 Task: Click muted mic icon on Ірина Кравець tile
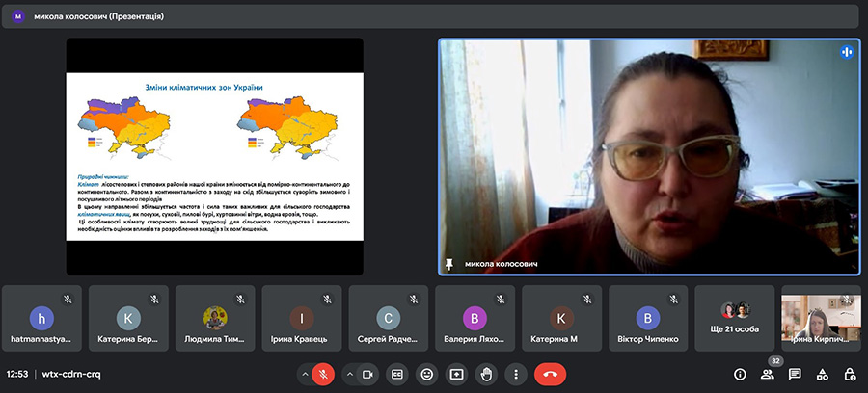point(328,299)
